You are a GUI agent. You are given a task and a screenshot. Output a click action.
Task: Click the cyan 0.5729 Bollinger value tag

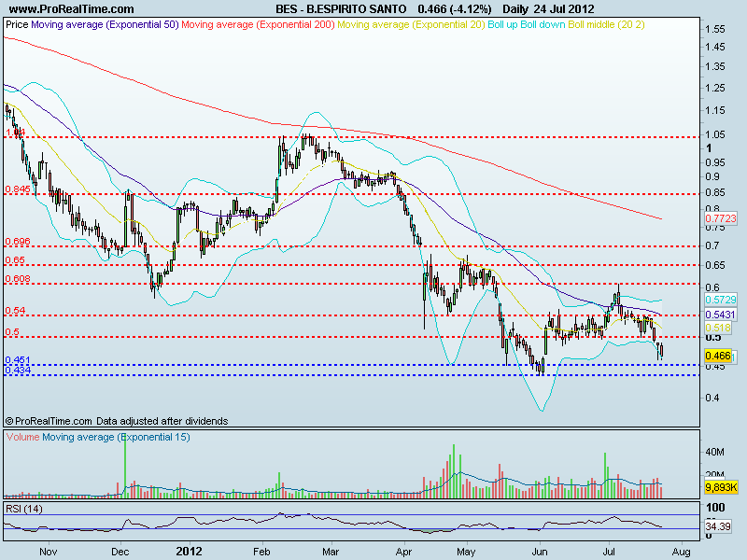720,300
